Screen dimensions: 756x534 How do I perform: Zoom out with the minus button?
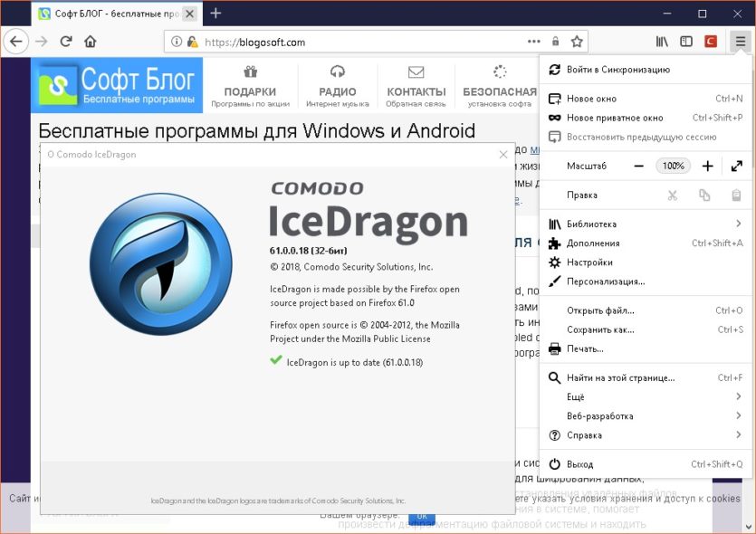pyautogui.click(x=639, y=167)
